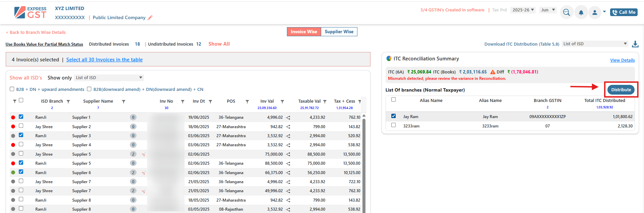Click the download ITC Distribution icon
Screen dimensions: 644x213
635,44
